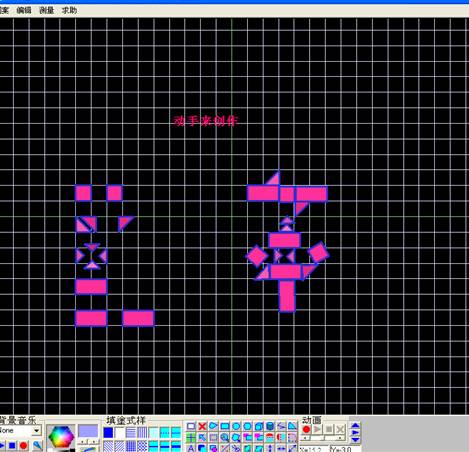
Task: Click the red X delete tool
Action: pyautogui.click(x=202, y=426)
